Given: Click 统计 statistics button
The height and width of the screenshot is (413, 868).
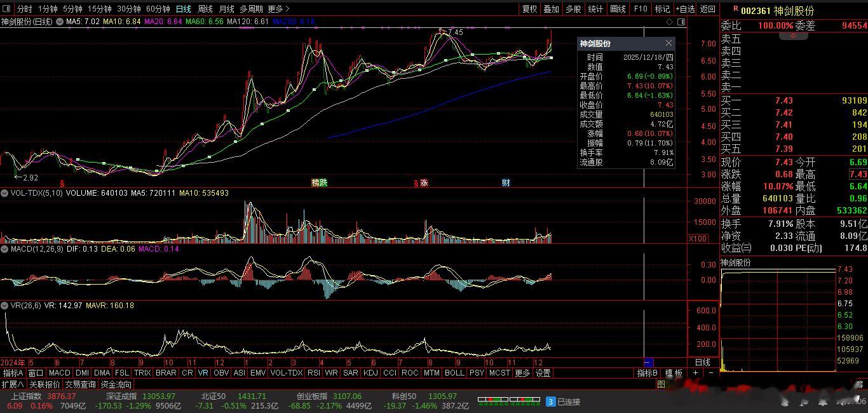Looking at the screenshot, I should click(x=595, y=9).
